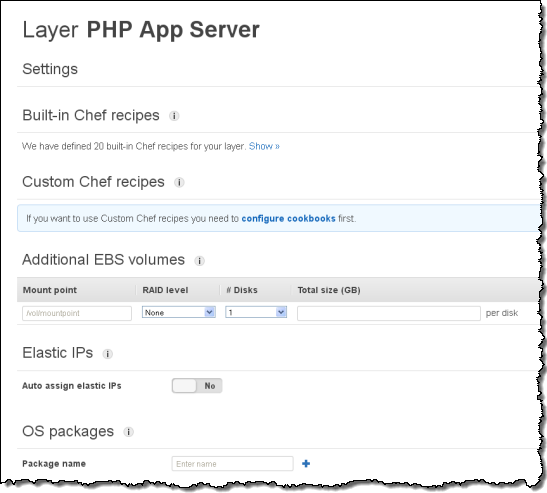547x493 pixels.
Task: Click the Mount point column header
Action: click(50, 290)
